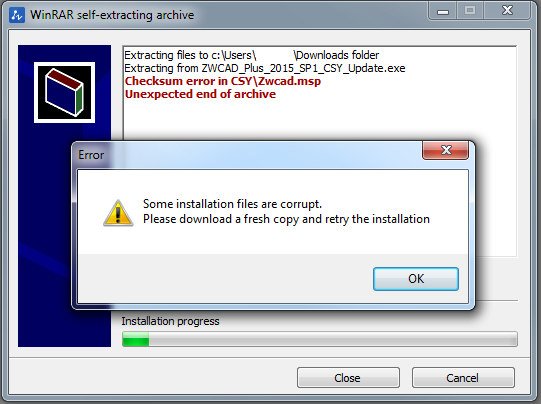Click the yellow warning triangle icon

click(x=118, y=213)
